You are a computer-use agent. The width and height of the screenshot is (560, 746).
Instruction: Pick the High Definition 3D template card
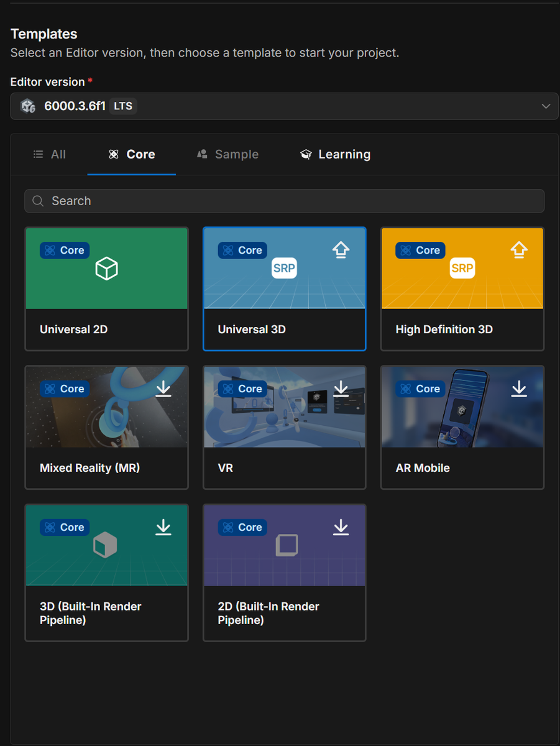[462, 289]
